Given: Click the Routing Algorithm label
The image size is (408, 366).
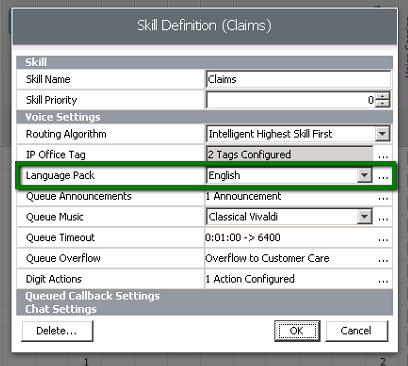Looking at the screenshot, I should [66, 134].
